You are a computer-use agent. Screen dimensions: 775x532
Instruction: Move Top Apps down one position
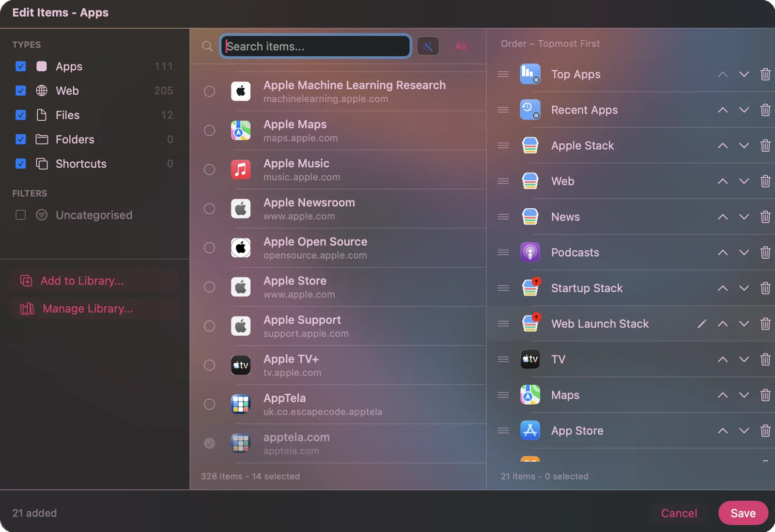pos(744,74)
